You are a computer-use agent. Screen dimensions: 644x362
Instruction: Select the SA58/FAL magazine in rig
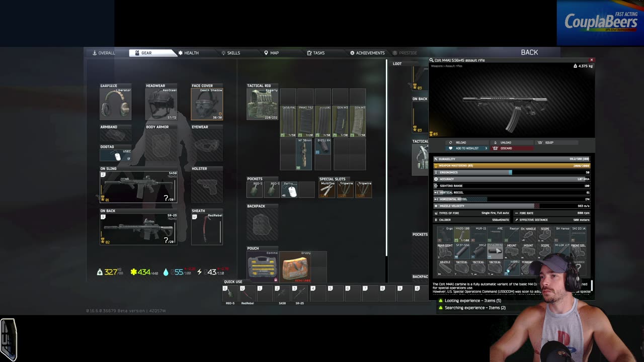288,121
